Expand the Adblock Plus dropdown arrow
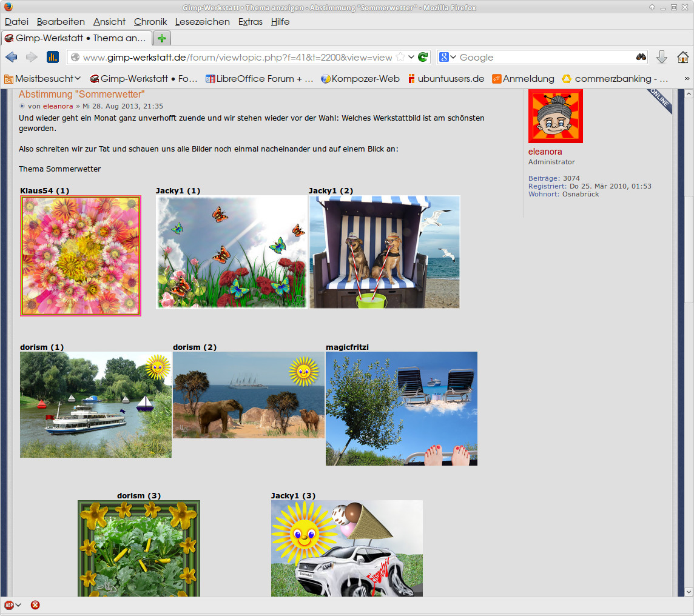The height and width of the screenshot is (616, 694). [x=19, y=604]
